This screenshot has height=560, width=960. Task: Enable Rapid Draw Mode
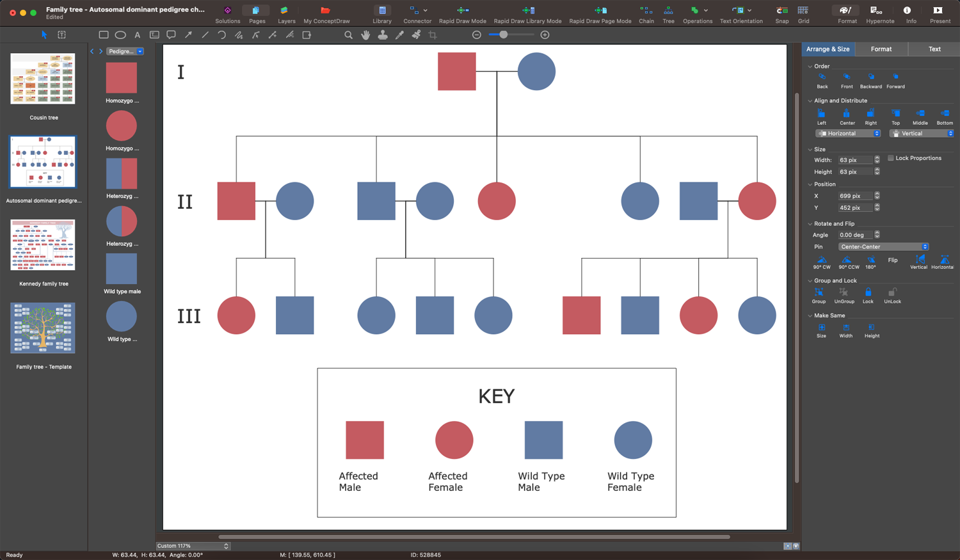tap(462, 15)
